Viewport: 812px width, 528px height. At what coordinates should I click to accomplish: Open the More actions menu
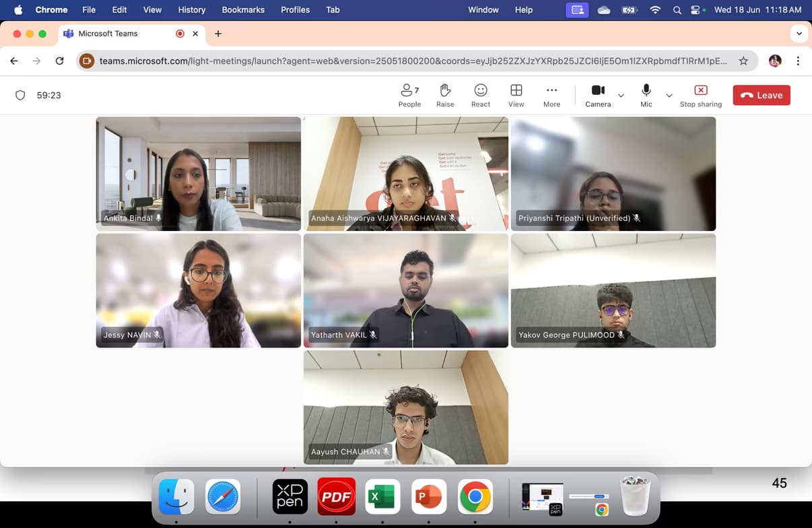551,96
